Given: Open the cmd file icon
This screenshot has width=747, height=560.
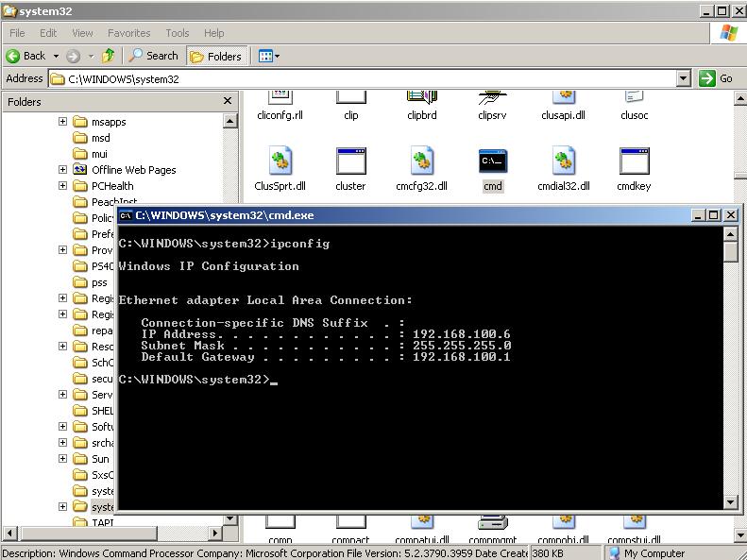Looking at the screenshot, I should [493, 161].
